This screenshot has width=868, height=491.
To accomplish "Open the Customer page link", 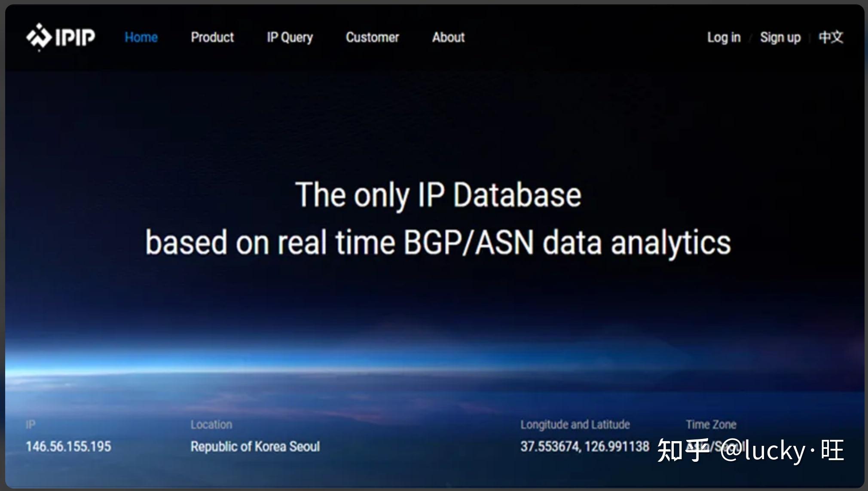I will [372, 37].
